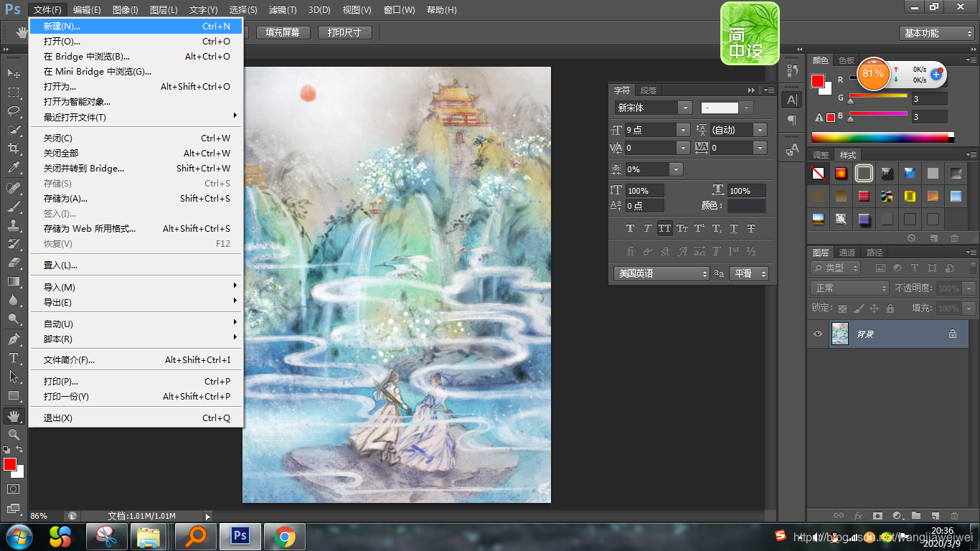This screenshot has height=551, width=980.
Task: Select the Lasso tool
Action: pos(14,110)
